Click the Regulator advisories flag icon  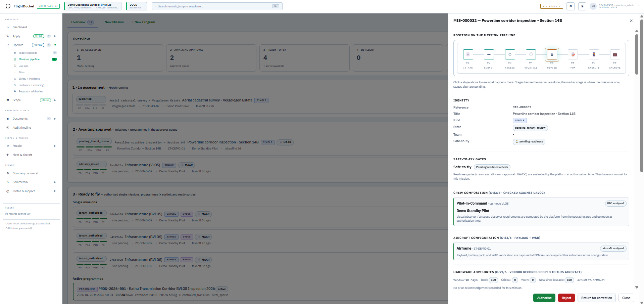15,91
